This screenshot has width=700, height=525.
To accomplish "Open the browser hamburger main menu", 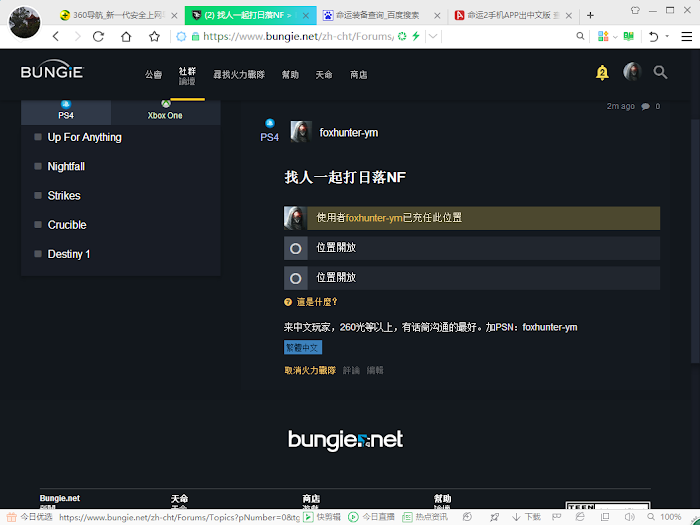I will 687,37.
